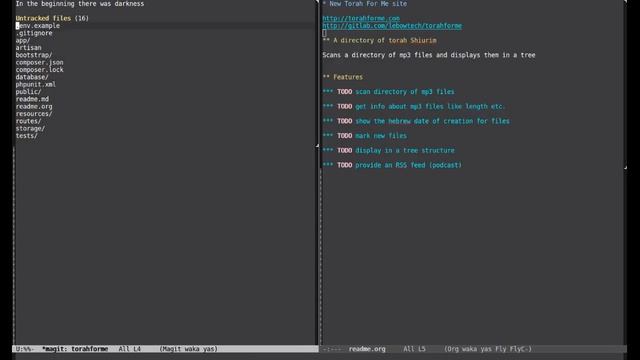Select the public/ directory entry
Image resolution: width=640 pixels, height=360 pixels.
[x=28, y=92]
